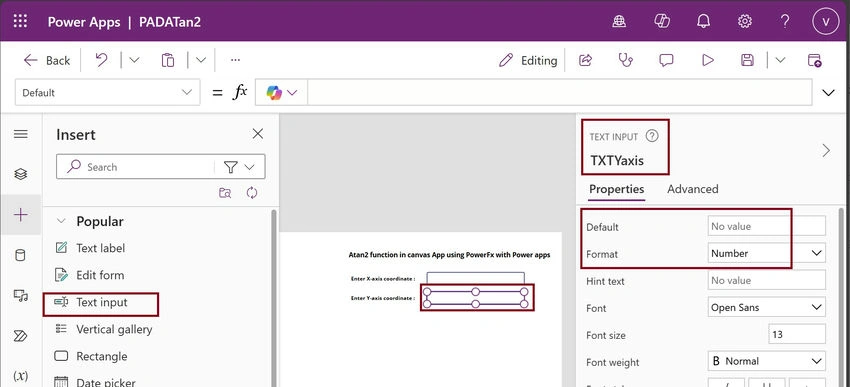The height and width of the screenshot is (387, 850).
Task: Refresh the Insert component list
Action: [x=252, y=193]
